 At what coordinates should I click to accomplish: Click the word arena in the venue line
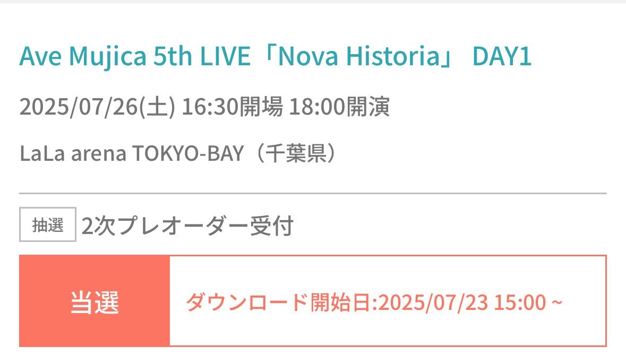[x=99, y=154]
